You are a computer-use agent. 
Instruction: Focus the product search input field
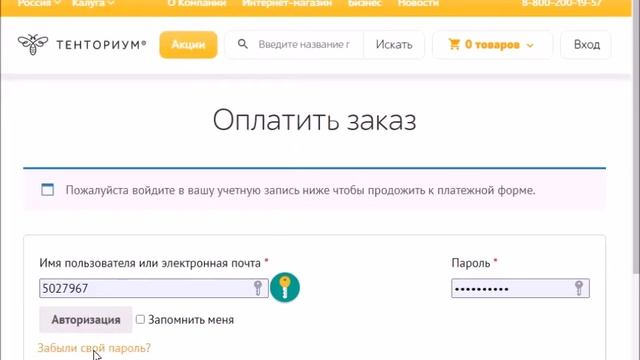(304, 44)
